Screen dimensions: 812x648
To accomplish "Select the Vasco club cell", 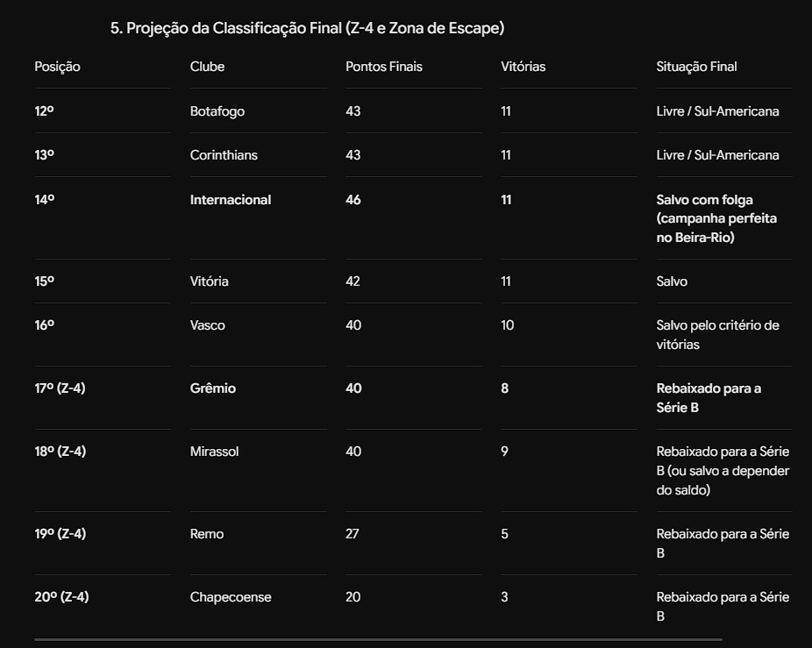I will click(208, 325).
